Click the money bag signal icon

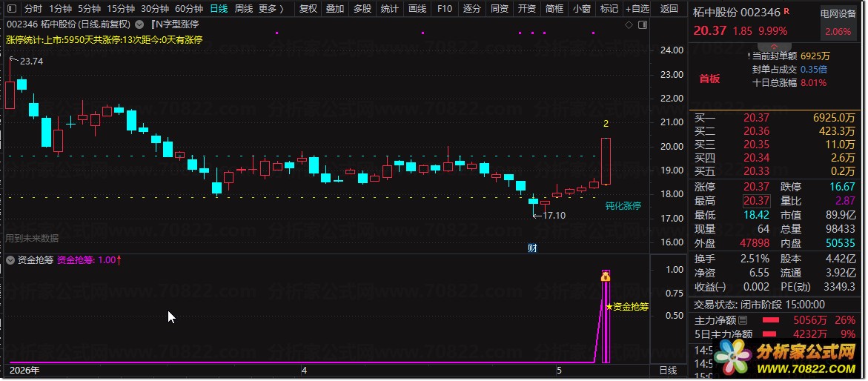click(606, 276)
